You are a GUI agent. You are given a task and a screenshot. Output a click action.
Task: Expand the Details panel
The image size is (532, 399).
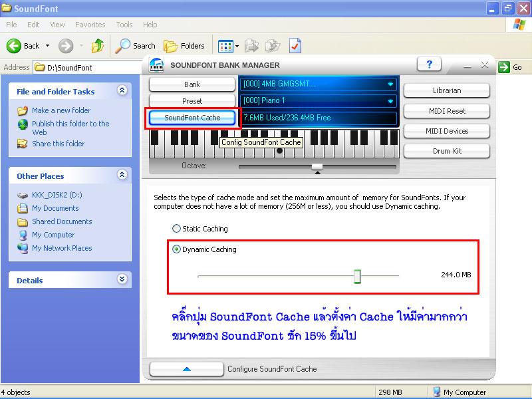122,279
